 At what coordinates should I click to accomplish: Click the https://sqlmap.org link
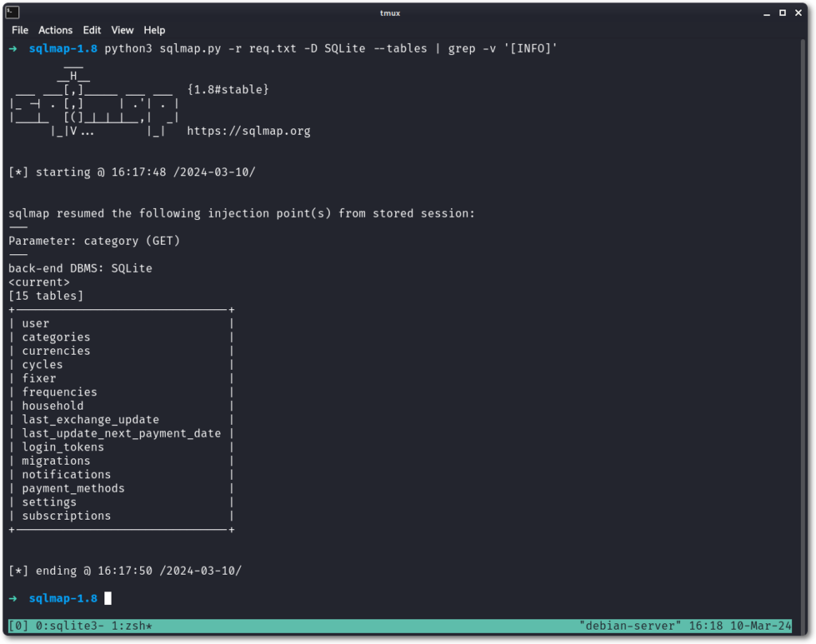pyautogui.click(x=249, y=131)
